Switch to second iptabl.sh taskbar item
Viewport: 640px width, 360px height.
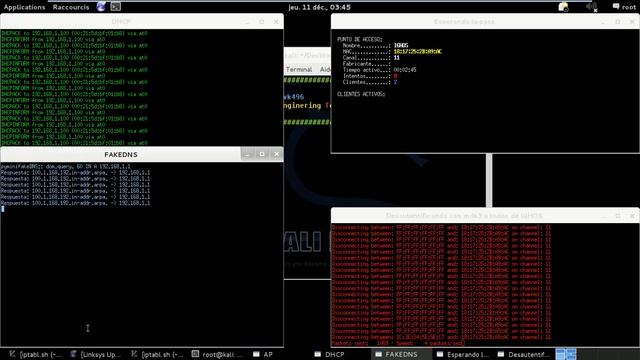[x=157, y=354]
